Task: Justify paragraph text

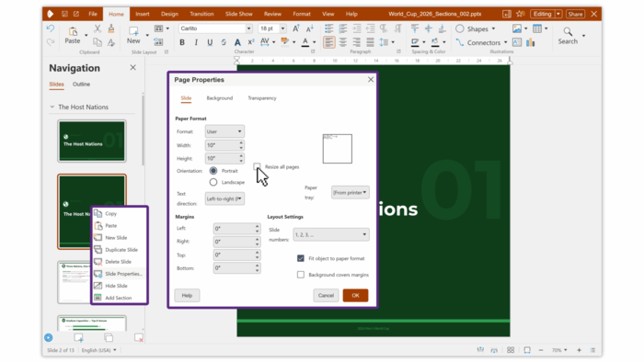Action: 371,42
